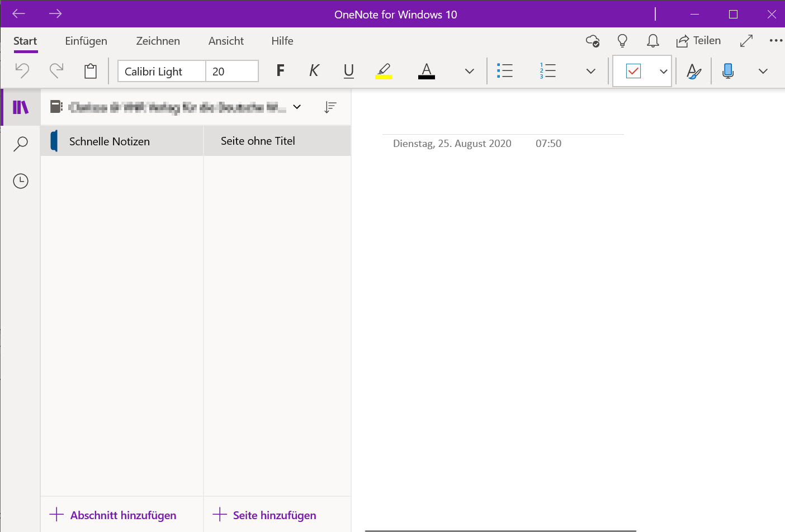Insert a numbered list
The width and height of the screenshot is (785, 532).
(x=547, y=70)
